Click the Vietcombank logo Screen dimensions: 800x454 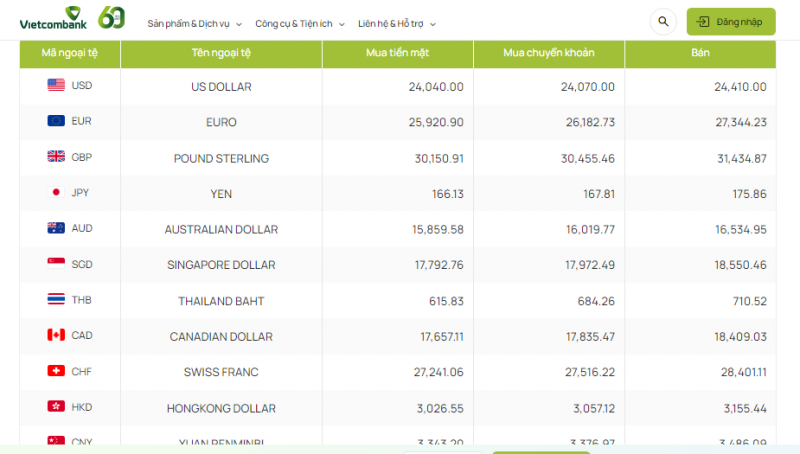[x=53, y=20]
